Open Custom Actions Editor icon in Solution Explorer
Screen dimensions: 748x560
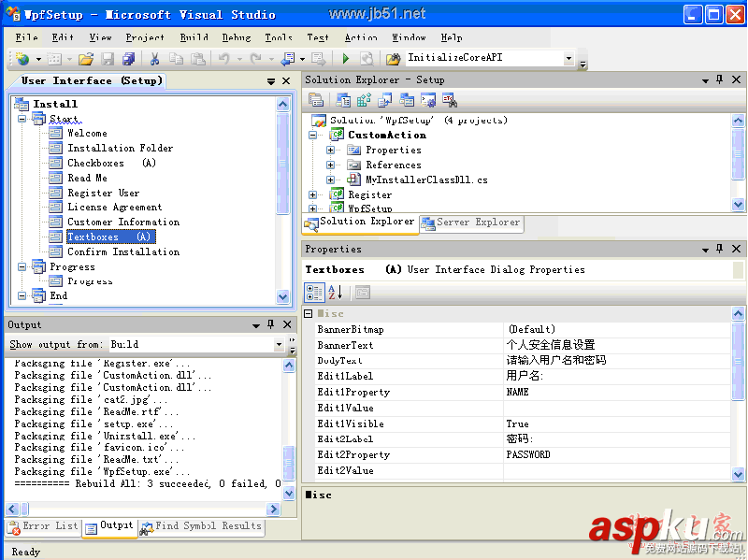pyautogui.click(x=428, y=100)
